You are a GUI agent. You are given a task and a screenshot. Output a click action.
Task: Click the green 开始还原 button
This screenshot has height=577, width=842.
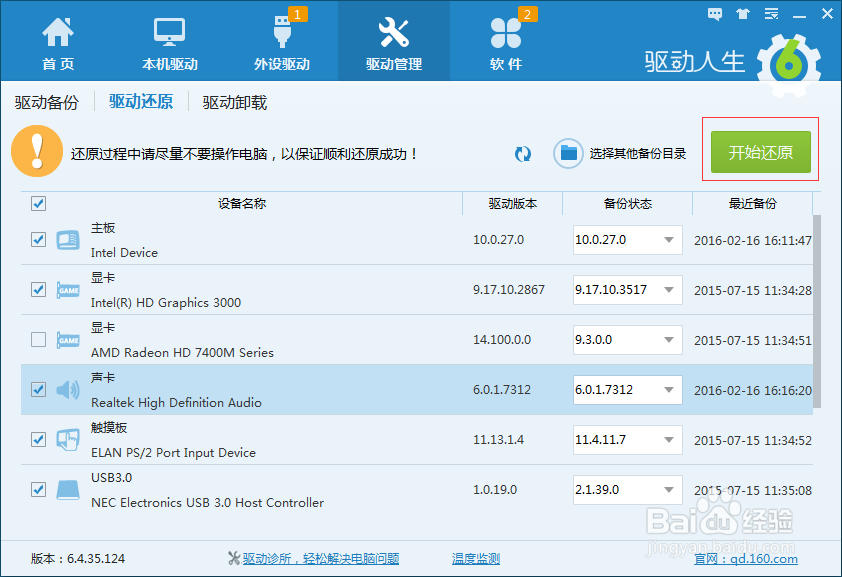(x=760, y=152)
